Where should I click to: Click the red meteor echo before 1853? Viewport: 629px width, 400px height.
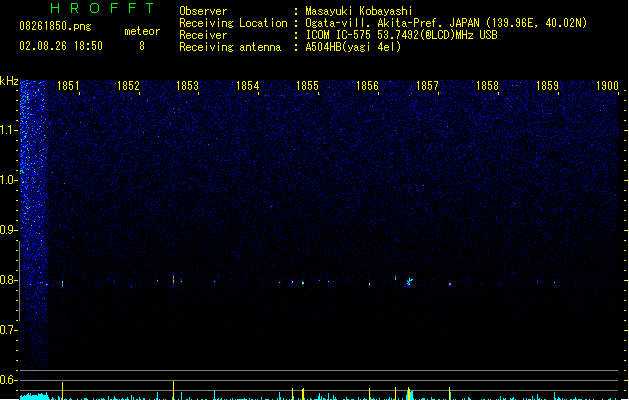click(x=173, y=279)
